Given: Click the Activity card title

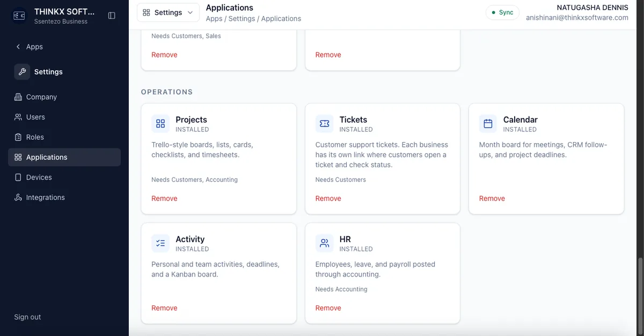Looking at the screenshot, I should (x=190, y=239).
